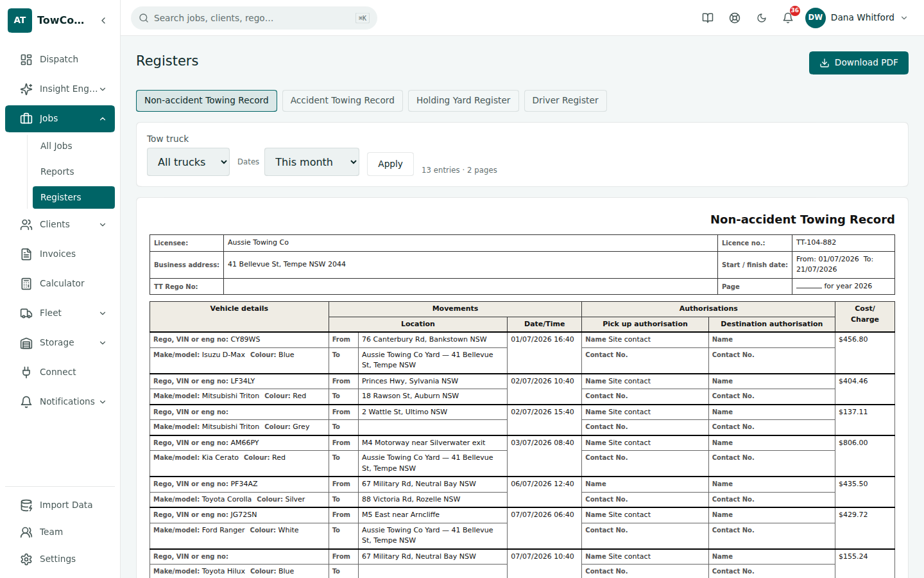Click the search magnifier icon
The image size is (924, 578).
click(144, 18)
